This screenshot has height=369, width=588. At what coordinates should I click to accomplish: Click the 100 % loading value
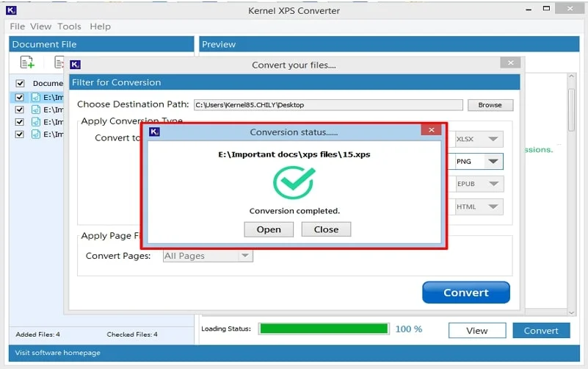click(x=409, y=329)
